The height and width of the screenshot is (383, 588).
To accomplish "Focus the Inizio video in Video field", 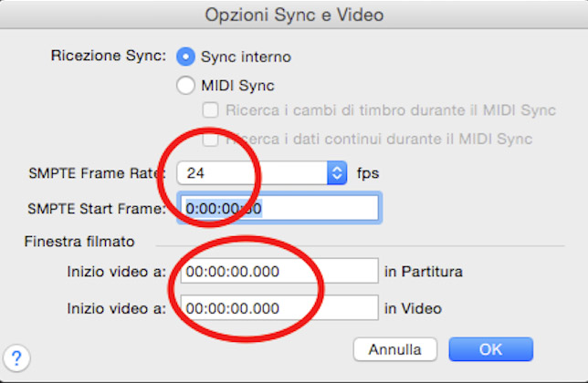I will pos(279,308).
